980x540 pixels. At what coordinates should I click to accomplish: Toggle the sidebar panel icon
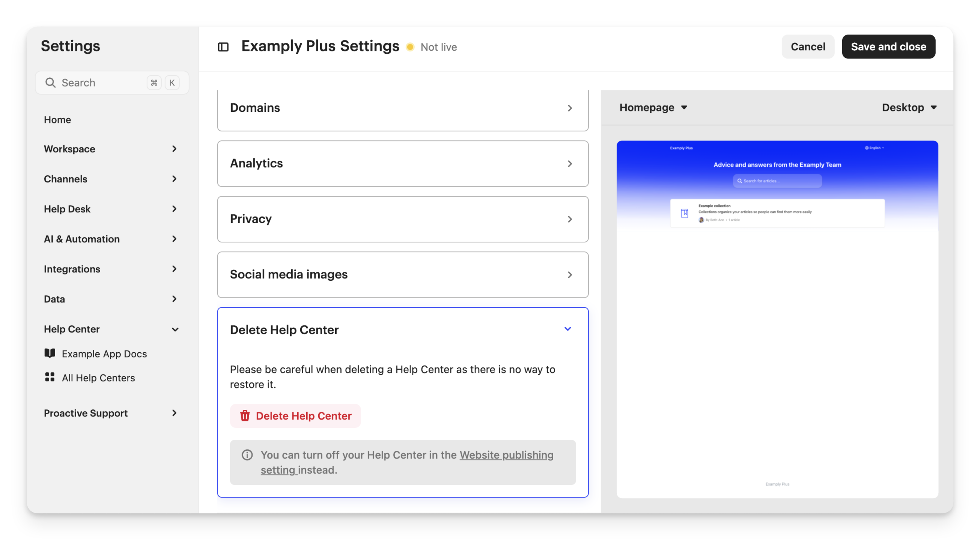[x=223, y=47]
